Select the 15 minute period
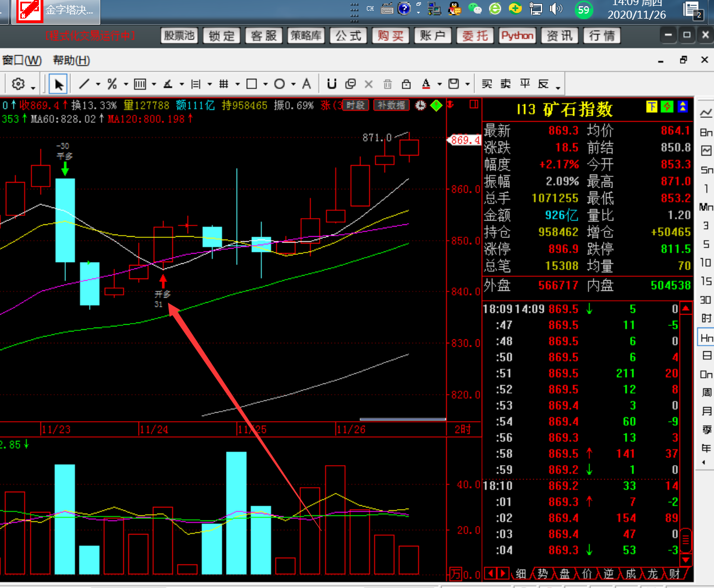 coord(706,281)
